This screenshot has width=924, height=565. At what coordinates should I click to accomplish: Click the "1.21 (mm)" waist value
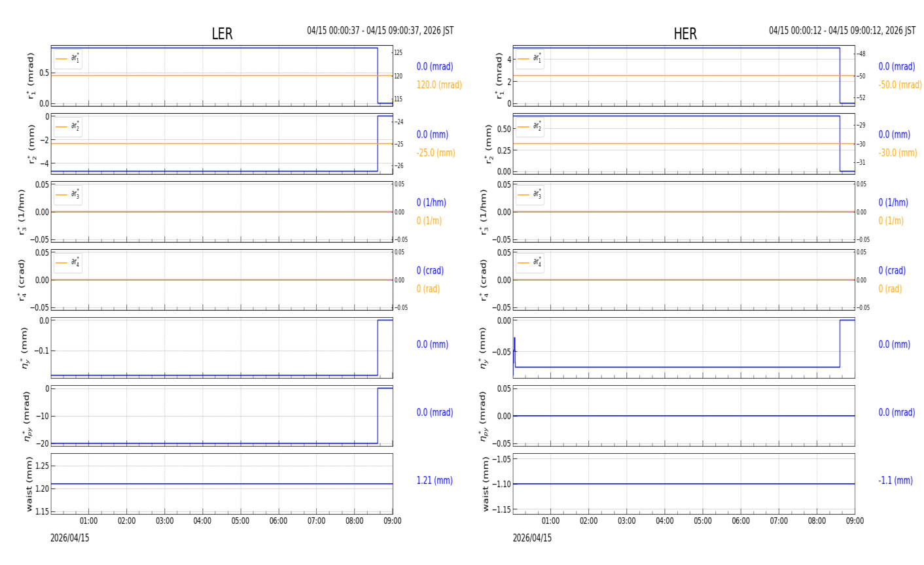point(435,481)
